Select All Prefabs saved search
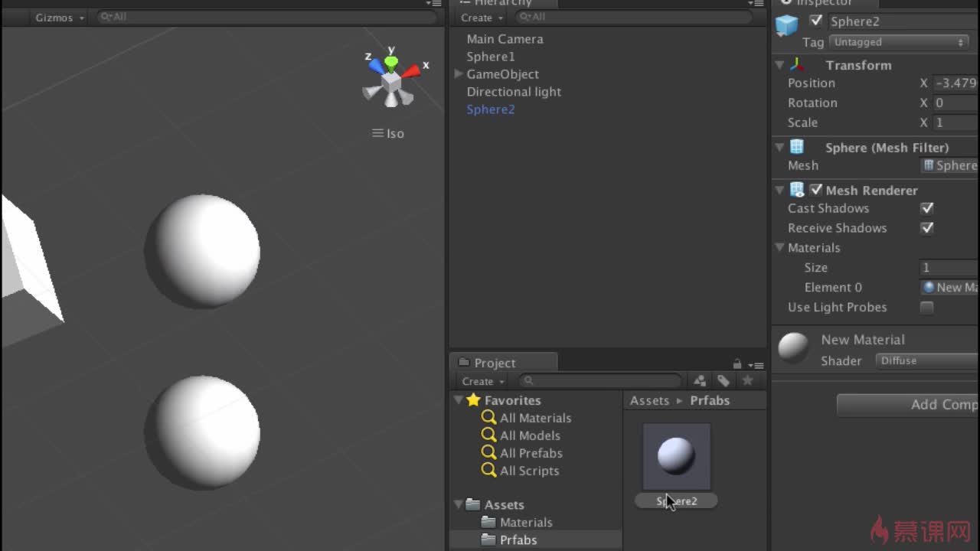Image resolution: width=980 pixels, height=551 pixels. point(522,453)
